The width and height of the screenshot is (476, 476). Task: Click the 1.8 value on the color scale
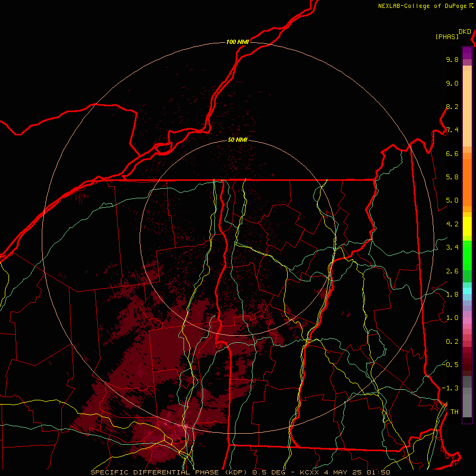[x=452, y=295]
